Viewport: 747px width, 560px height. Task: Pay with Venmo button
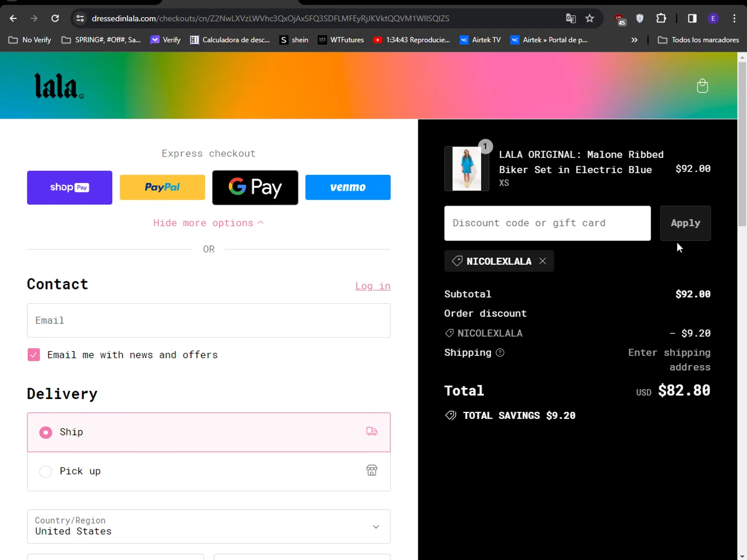click(348, 187)
